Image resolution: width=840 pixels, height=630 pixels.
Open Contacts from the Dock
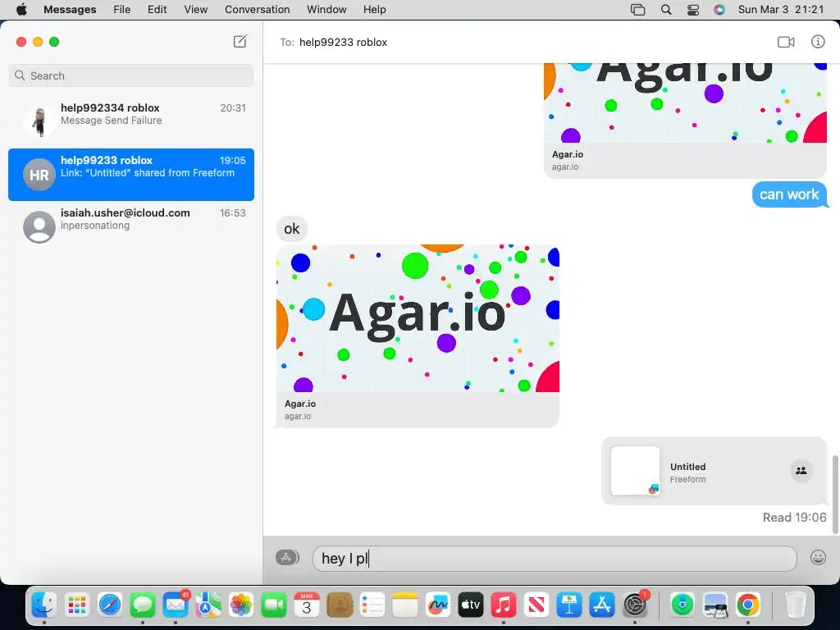340,605
